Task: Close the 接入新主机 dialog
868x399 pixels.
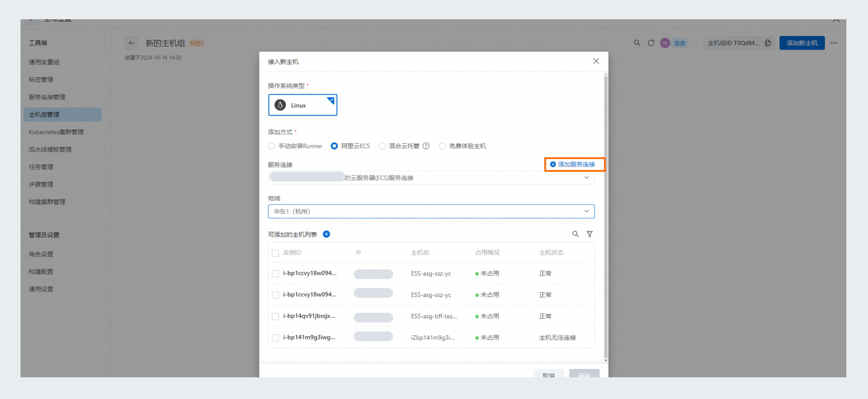Action: coord(596,61)
